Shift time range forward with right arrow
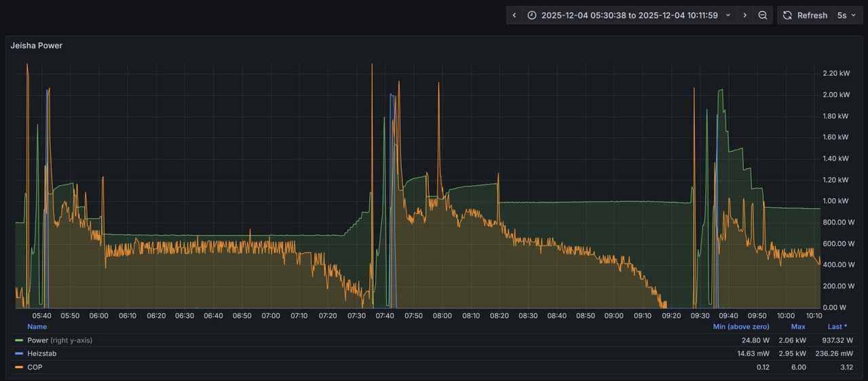Viewport: 868px width, 381px height. 745,15
